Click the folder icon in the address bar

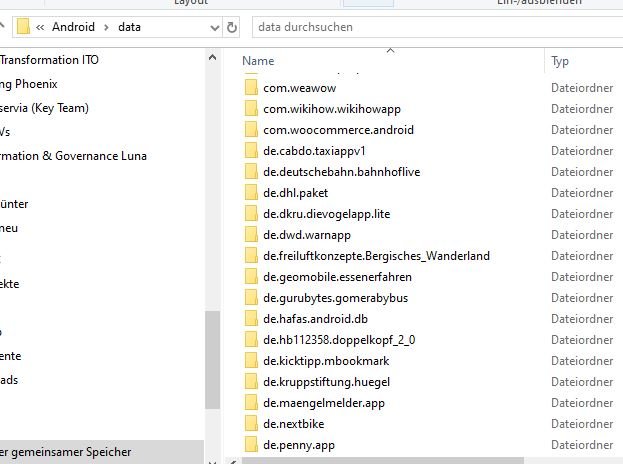coord(23,27)
